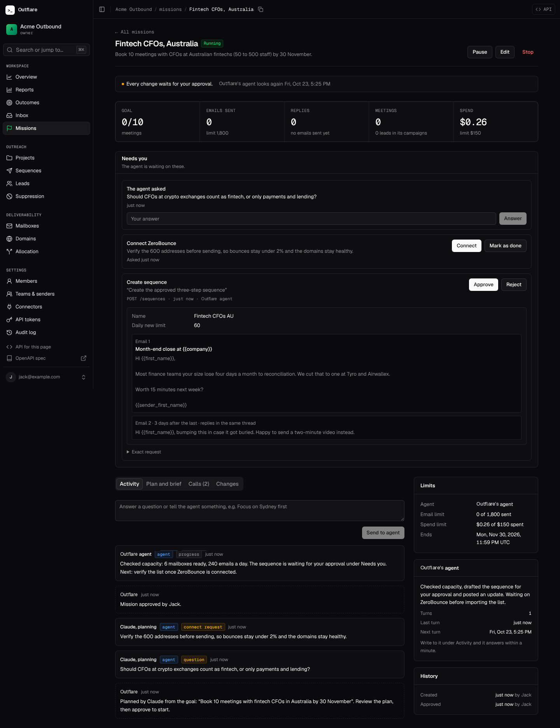Stop the Fintech CFOs mission

coord(528,52)
